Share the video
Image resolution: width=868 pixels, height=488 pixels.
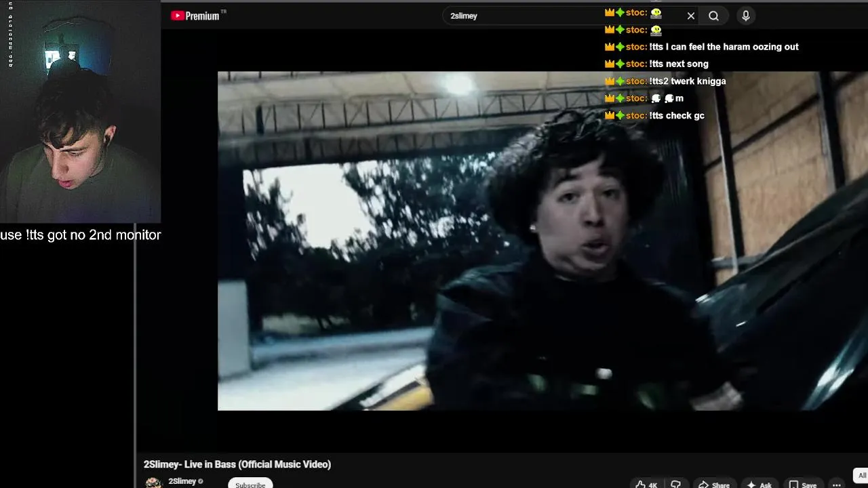(714, 484)
